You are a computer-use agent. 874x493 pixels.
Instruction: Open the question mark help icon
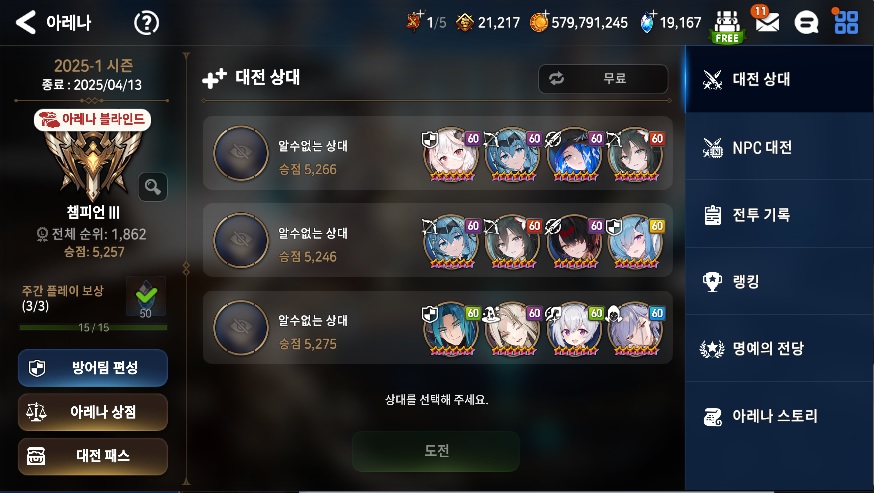pyautogui.click(x=147, y=23)
